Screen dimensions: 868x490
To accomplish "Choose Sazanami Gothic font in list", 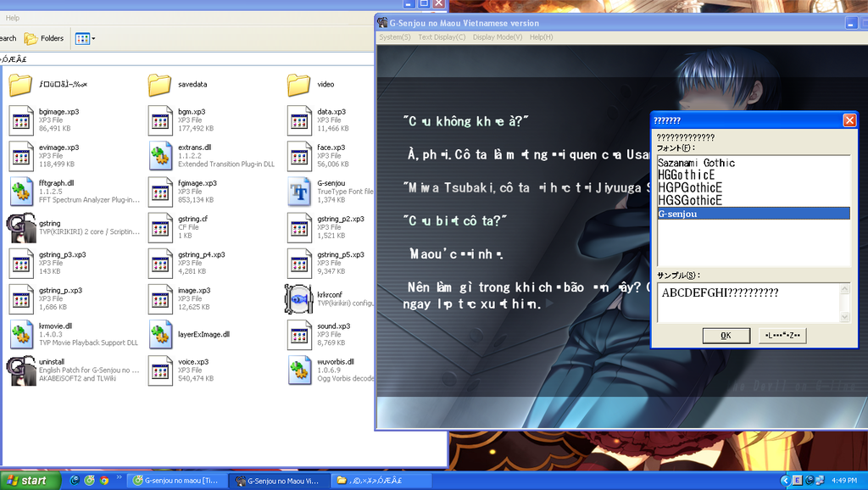I will 754,163.
